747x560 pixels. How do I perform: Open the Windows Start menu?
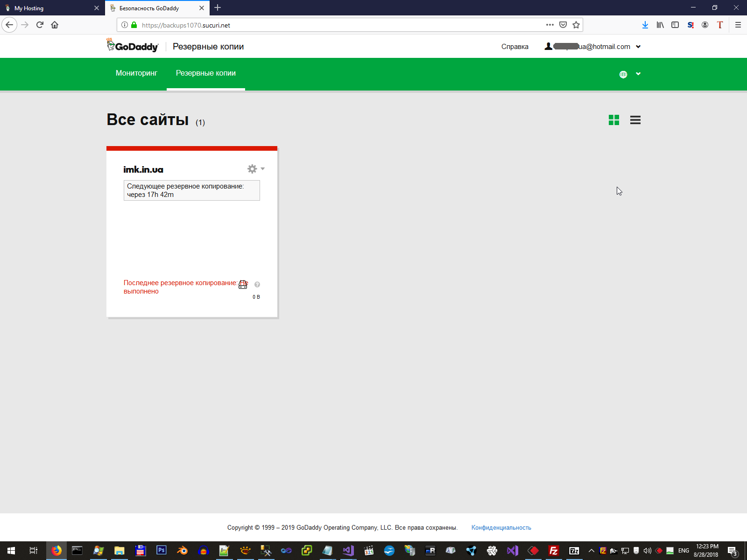click(x=11, y=551)
